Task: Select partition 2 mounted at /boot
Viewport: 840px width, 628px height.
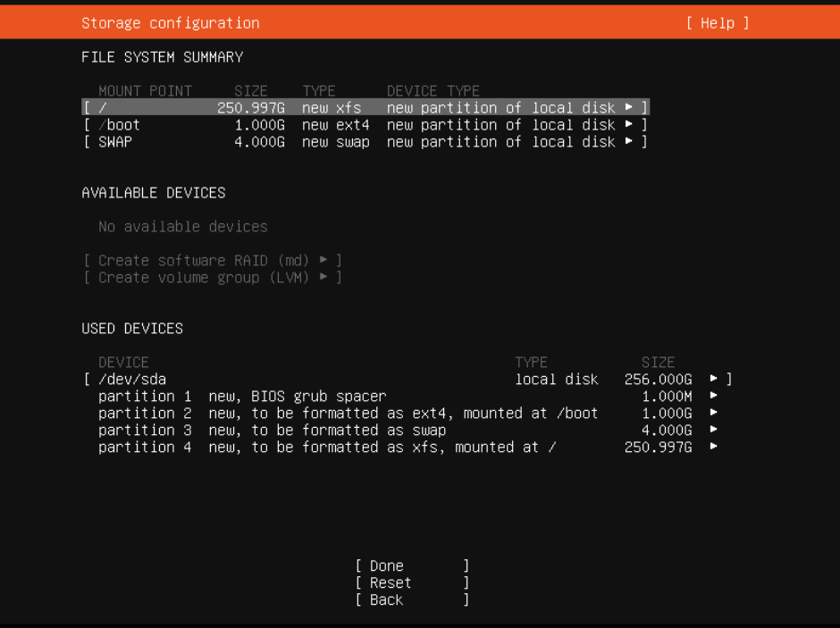Action: click(407, 414)
